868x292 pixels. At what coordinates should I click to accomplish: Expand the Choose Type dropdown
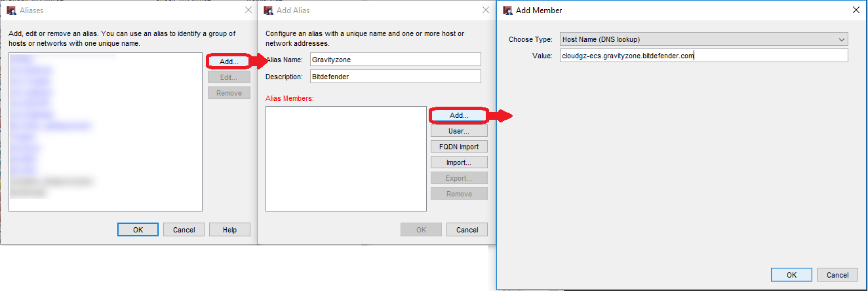point(703,39)
